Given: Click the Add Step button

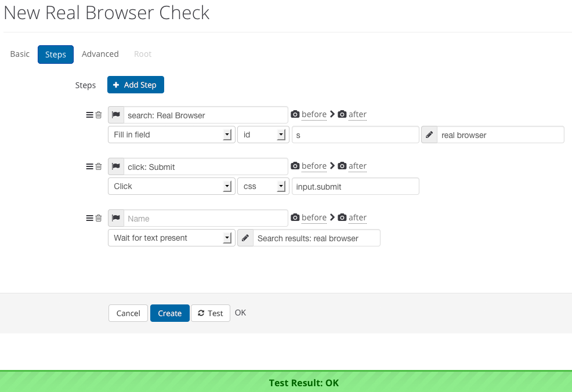Looking at the screenshot, I should pos(136,85).
